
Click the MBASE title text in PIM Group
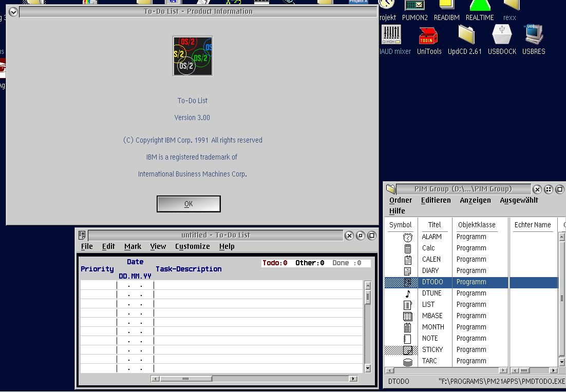pos(432,316)
